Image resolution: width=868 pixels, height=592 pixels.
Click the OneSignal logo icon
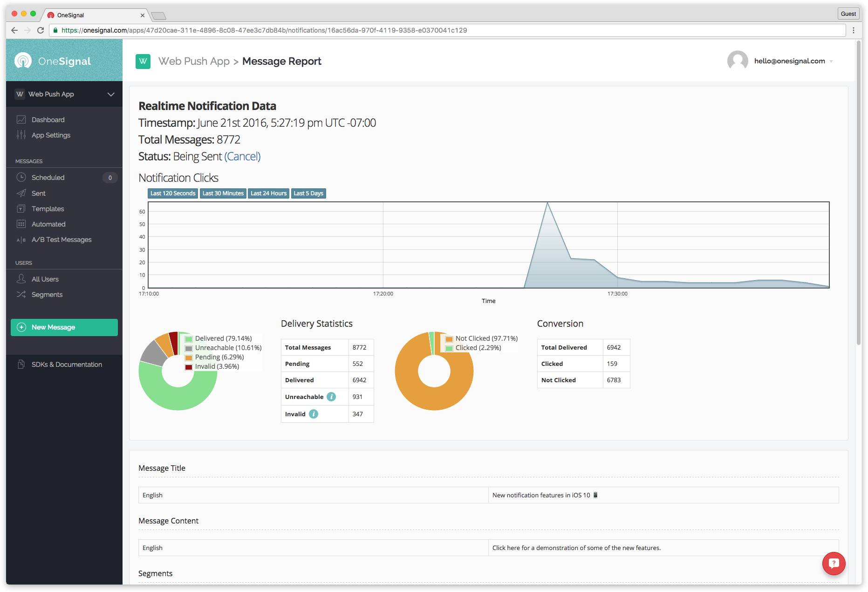(23, 61)
